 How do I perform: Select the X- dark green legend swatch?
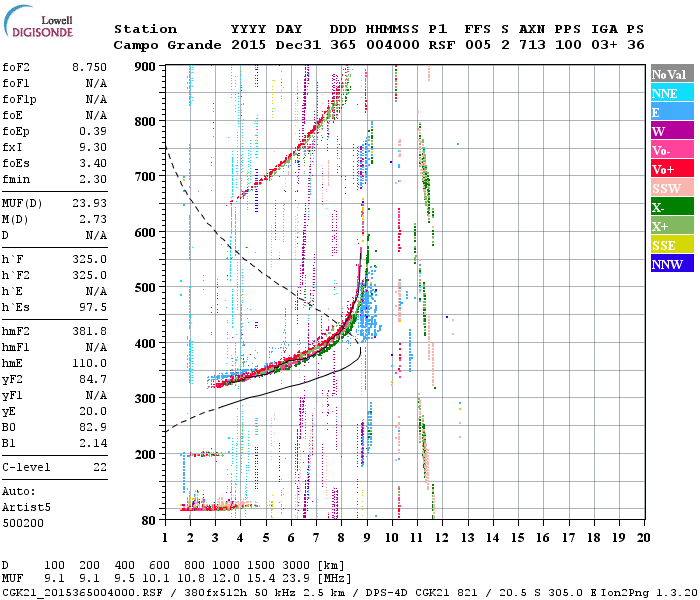pyautogui.click(x=672, y=207)
